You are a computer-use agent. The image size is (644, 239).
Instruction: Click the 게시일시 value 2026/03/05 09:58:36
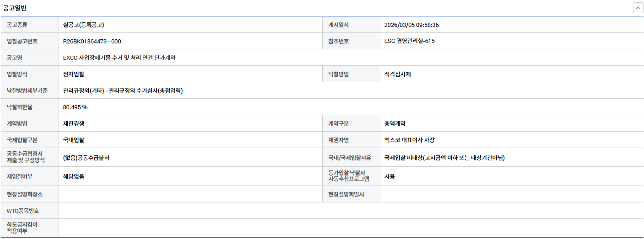[x=411, y=25]
